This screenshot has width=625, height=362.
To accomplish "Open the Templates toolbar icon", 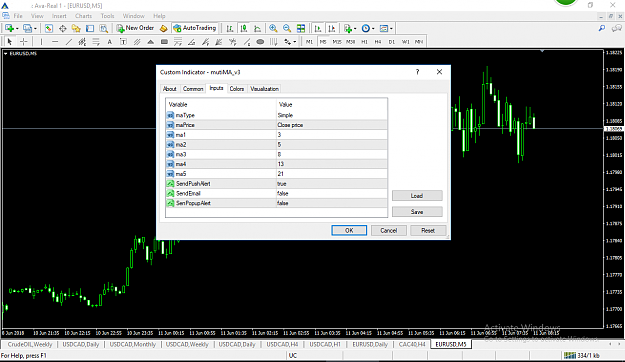I will tap(384, 28).
